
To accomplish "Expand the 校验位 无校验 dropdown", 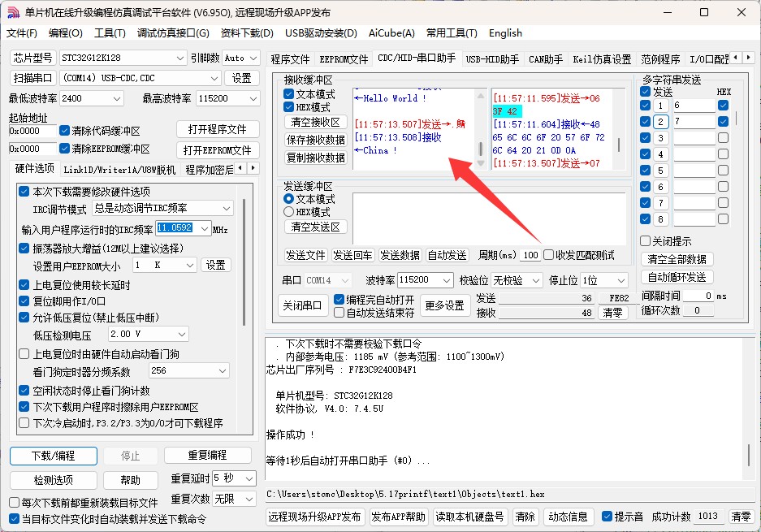I will coord(535,280).
